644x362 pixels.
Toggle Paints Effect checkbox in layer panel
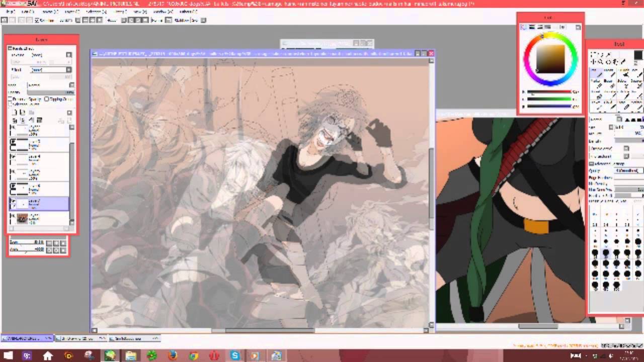[10, 49]
